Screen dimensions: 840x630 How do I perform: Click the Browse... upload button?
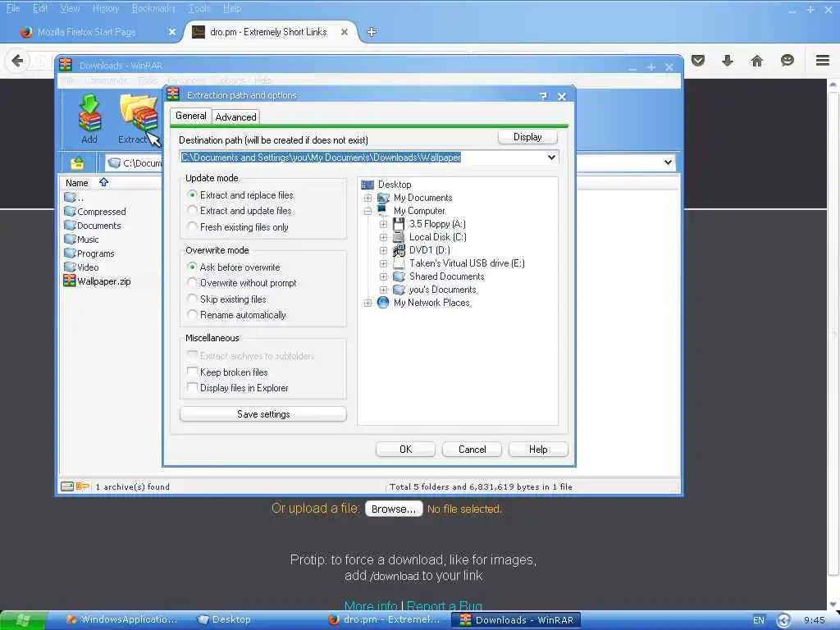coord(394,509)
